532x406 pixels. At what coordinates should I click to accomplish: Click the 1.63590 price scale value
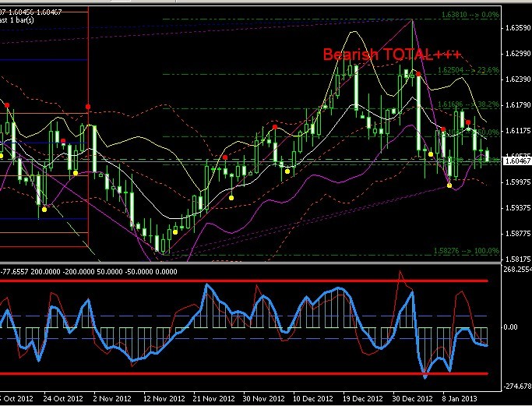coord(518,27)
